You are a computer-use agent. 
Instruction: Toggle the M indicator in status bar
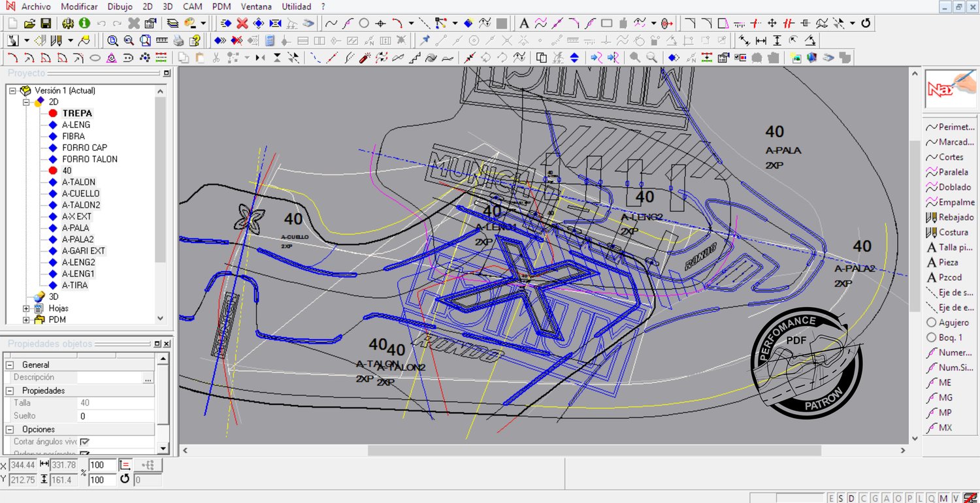pyautogui.click(x=945, y=498)
